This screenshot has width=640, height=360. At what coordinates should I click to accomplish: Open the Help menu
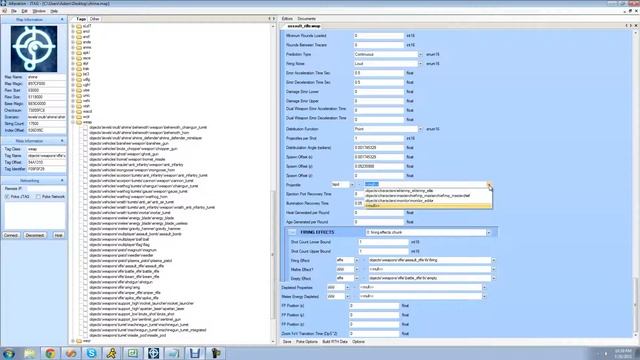(x=54, y=11)
